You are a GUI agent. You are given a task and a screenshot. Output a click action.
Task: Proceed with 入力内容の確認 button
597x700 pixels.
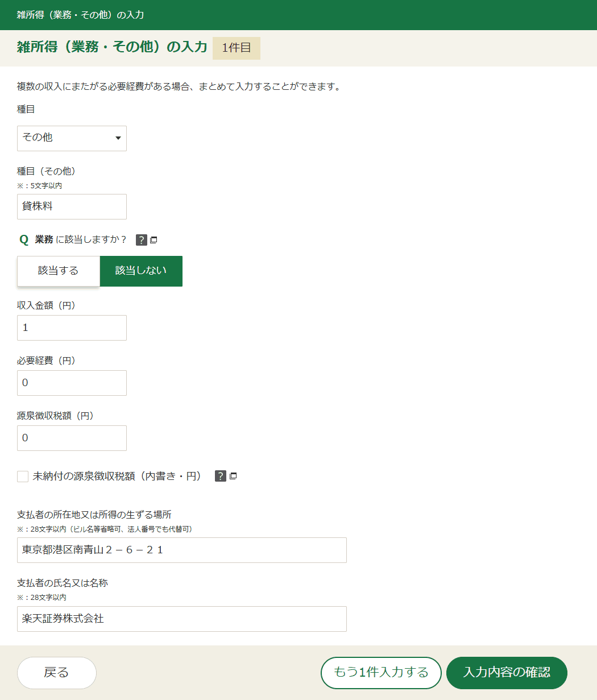[507, 673]
